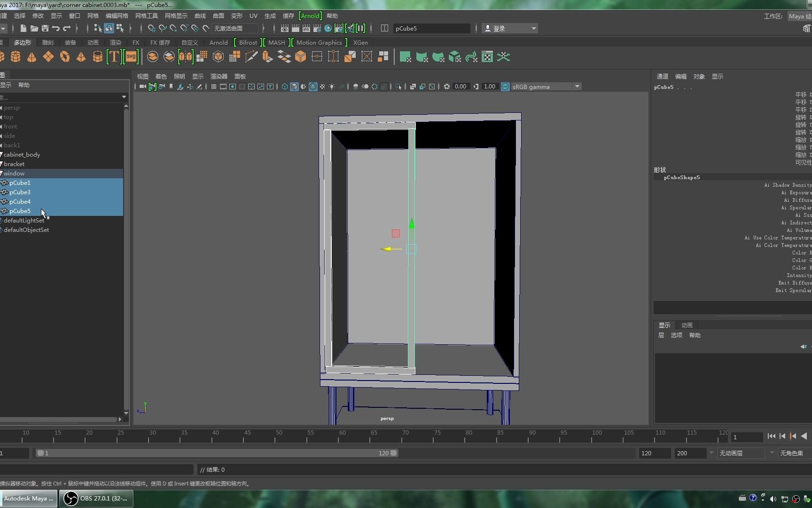Toggle the color management ON button

coord(505,87)
